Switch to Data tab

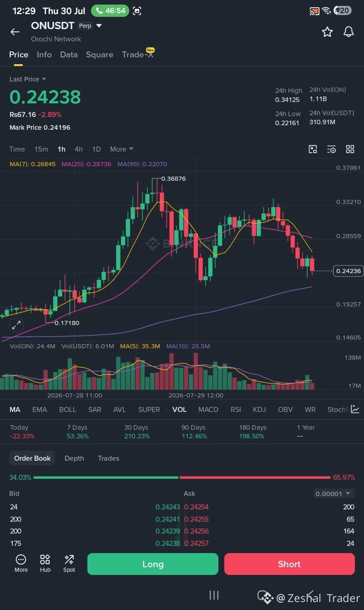tap(69, 55)
